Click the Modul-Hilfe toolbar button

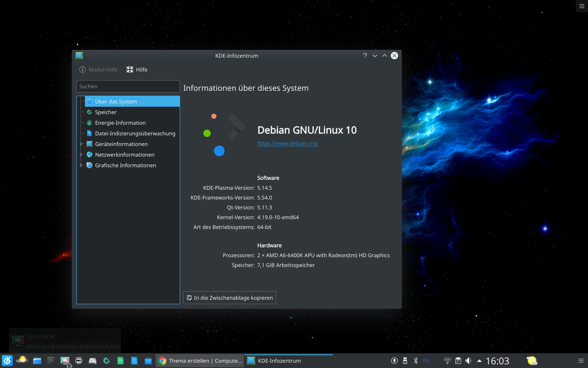click(98, 70)
